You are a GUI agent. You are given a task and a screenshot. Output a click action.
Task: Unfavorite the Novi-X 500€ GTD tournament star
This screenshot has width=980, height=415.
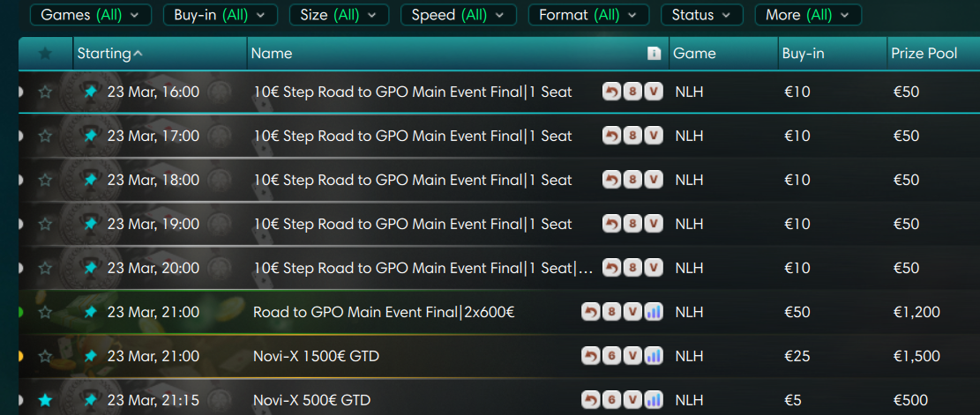45,400
